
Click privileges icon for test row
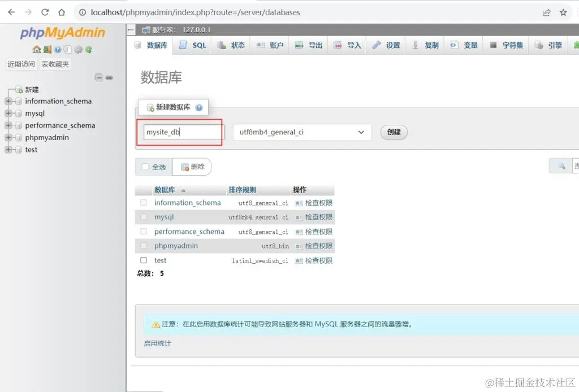[x=299, y=261]
